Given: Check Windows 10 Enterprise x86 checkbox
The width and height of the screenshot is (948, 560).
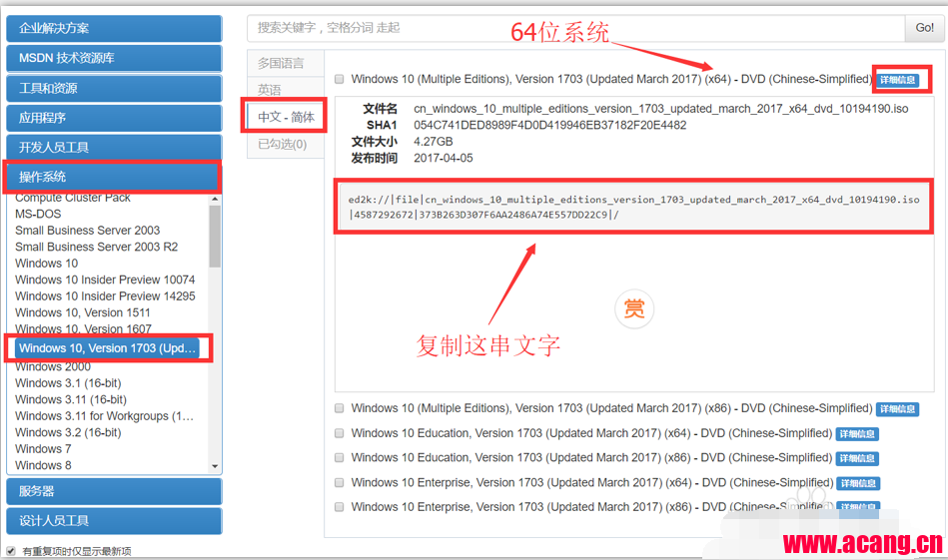Looking at the screenshot, I should click(340, 507).
